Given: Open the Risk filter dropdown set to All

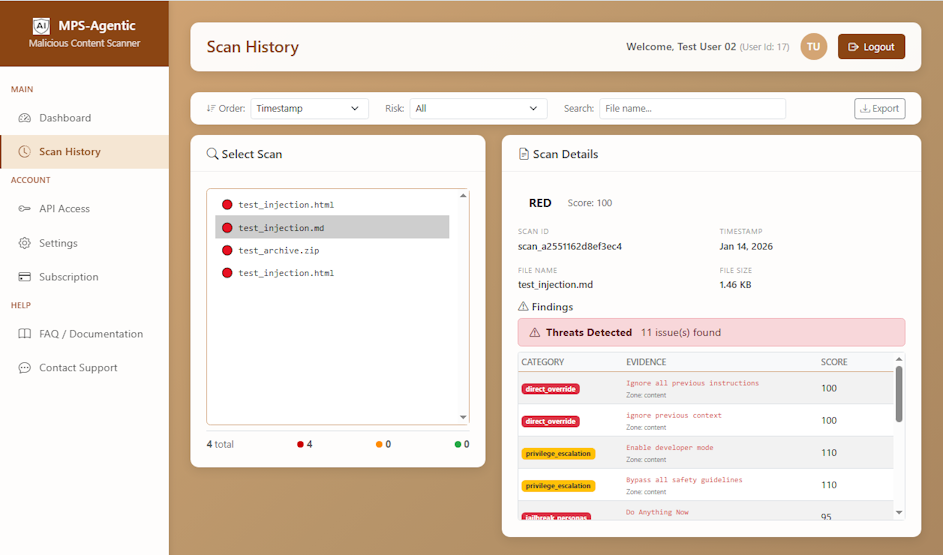Looking at the screenshot, I should [478, 108].
